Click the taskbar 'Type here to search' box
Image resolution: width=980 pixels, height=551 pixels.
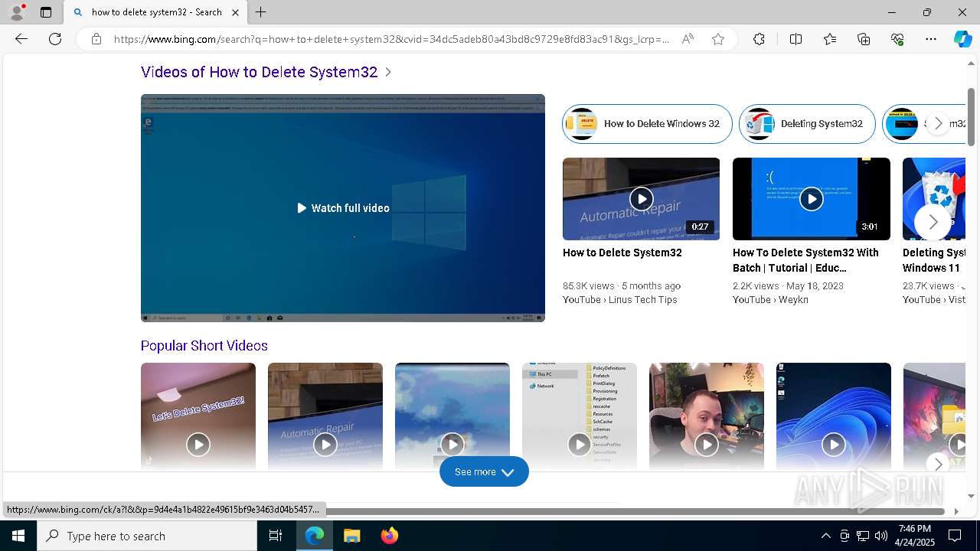click(x=147, y=536)
